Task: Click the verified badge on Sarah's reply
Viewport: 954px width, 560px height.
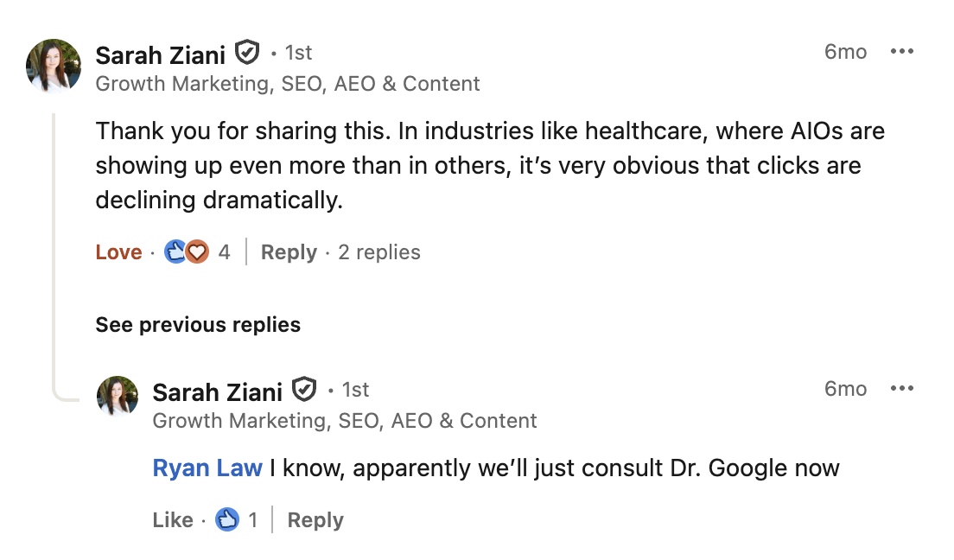Action: pos(305,390)
